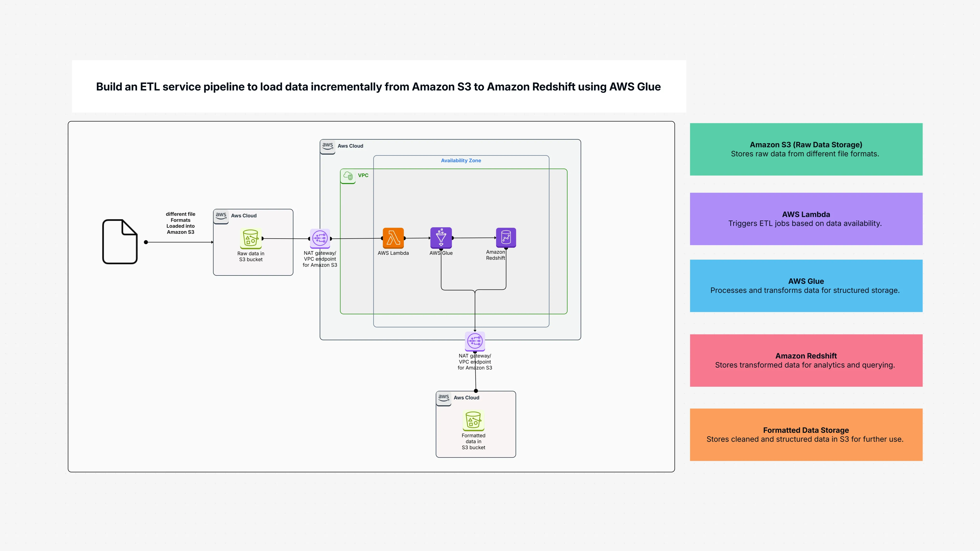Select the left NAT gateway endpoint icon
This screenshot has height=551, width=980.
point(320,238)
